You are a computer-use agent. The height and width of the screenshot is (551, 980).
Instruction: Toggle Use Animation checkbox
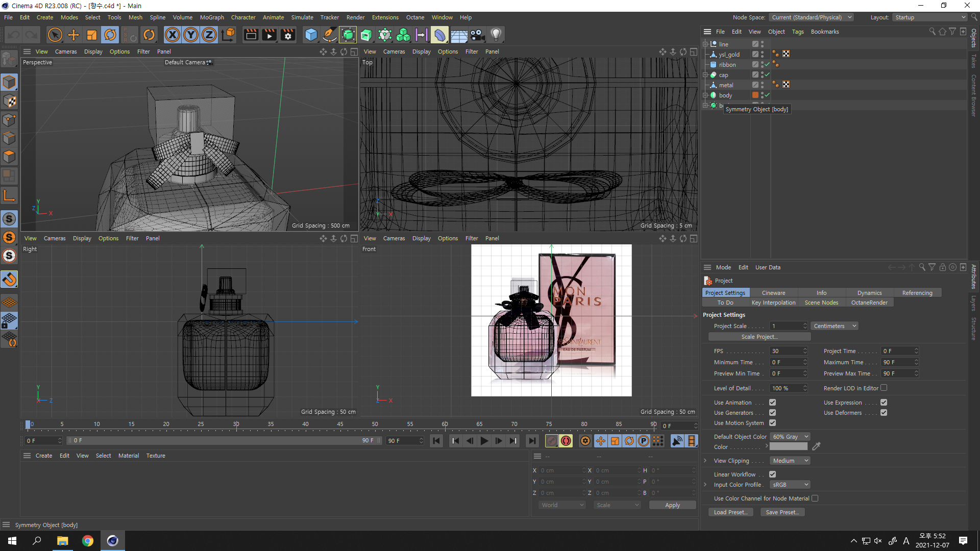click(x=772, y=403)
